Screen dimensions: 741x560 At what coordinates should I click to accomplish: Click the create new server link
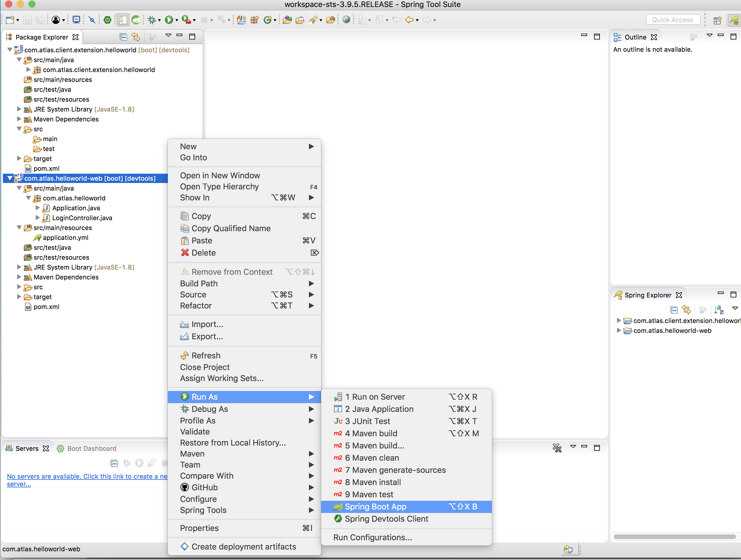(87, 480)
